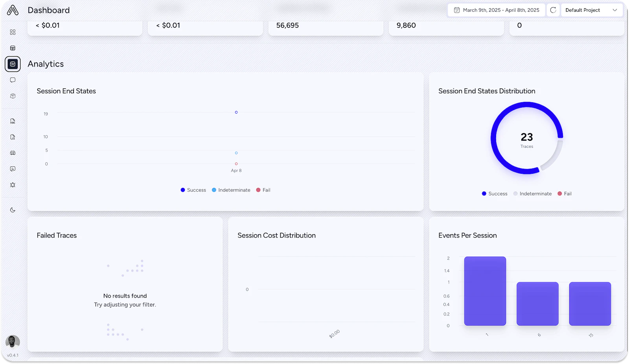The image size is (629, 364).
Task: Click the AgentOps logo in the sidebar
Action: (13, 10)
